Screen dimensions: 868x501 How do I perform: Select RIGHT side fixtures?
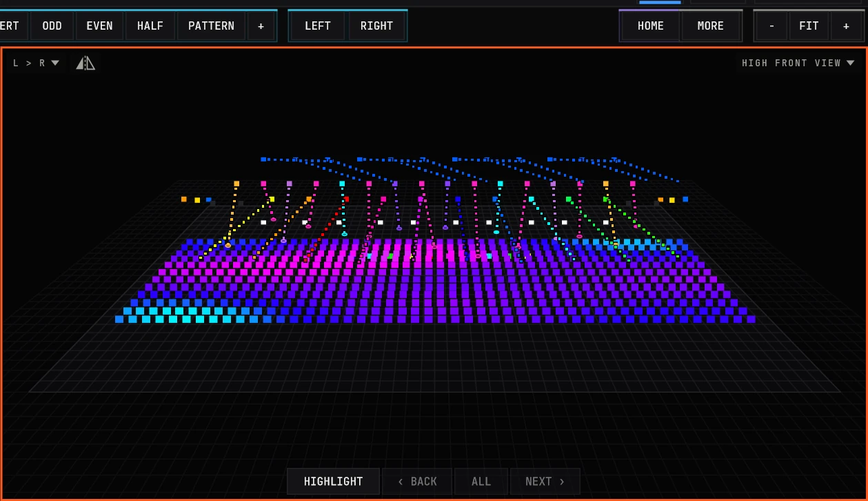tap(376, 26)
